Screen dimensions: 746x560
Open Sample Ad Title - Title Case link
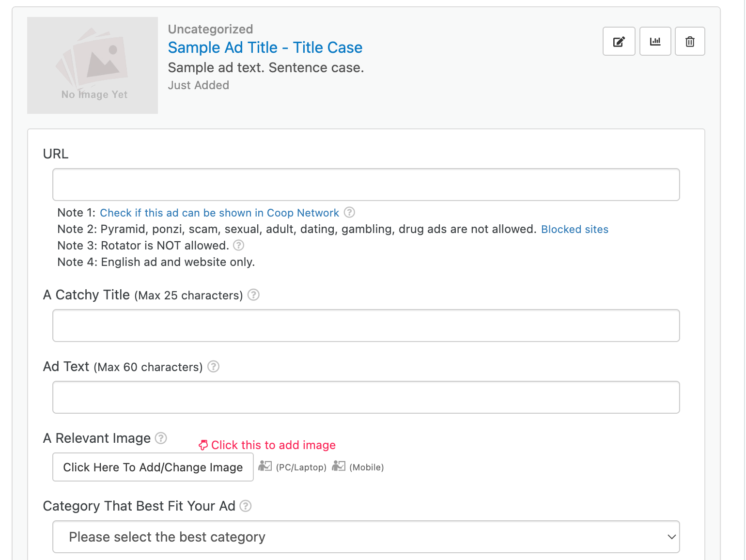coord(265,47)
